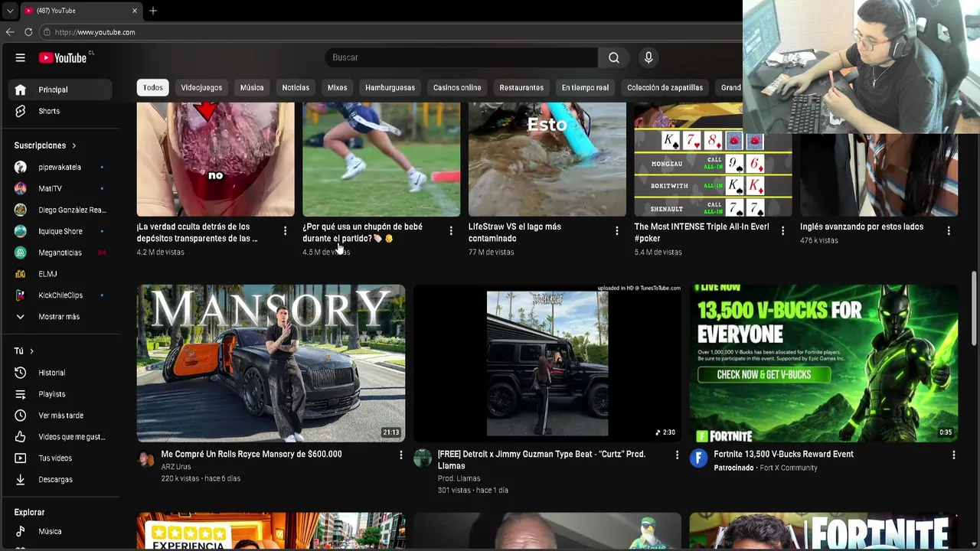Open options for LifeStraw VS el lago short
The height and width of the screenshot is (551, 980).
(617, 230)
